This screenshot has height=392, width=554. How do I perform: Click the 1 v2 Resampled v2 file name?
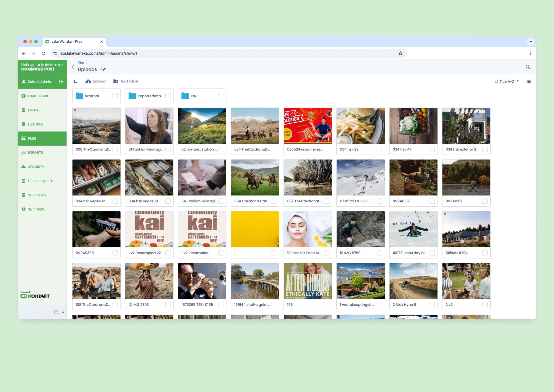145,253
